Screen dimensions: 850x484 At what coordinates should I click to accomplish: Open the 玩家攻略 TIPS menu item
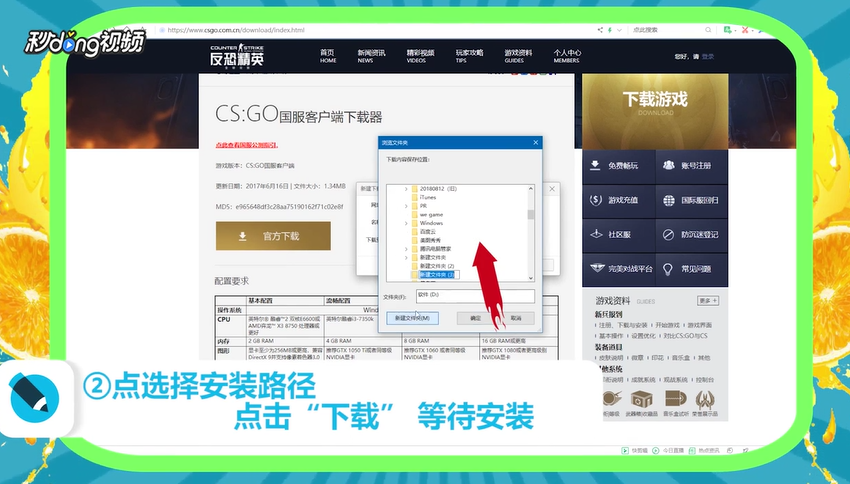(x=469, y=56)
